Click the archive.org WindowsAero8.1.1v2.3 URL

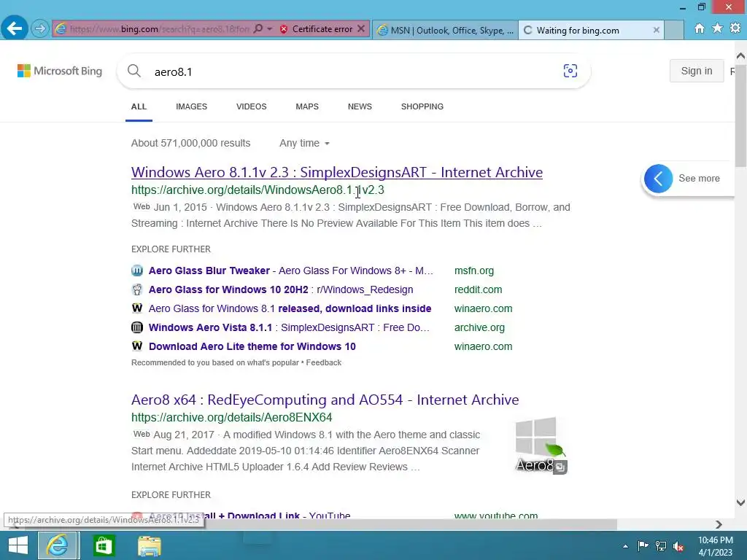coord(258,190)
